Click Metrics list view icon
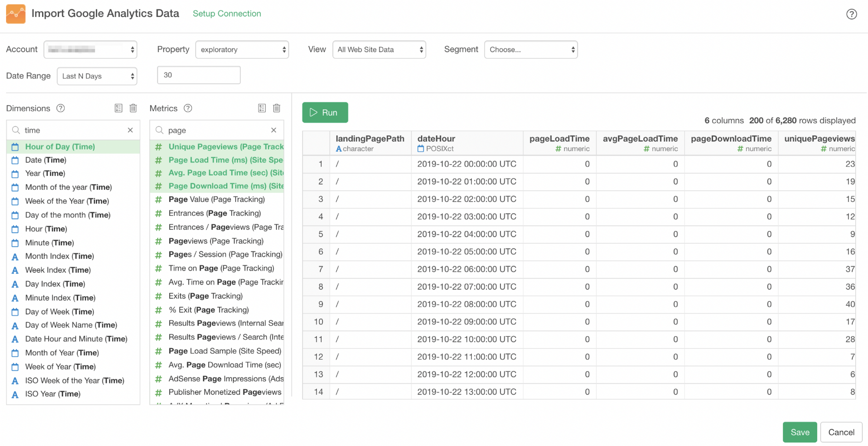This screenshot has width=868, height=446. [x=262, y=108]
